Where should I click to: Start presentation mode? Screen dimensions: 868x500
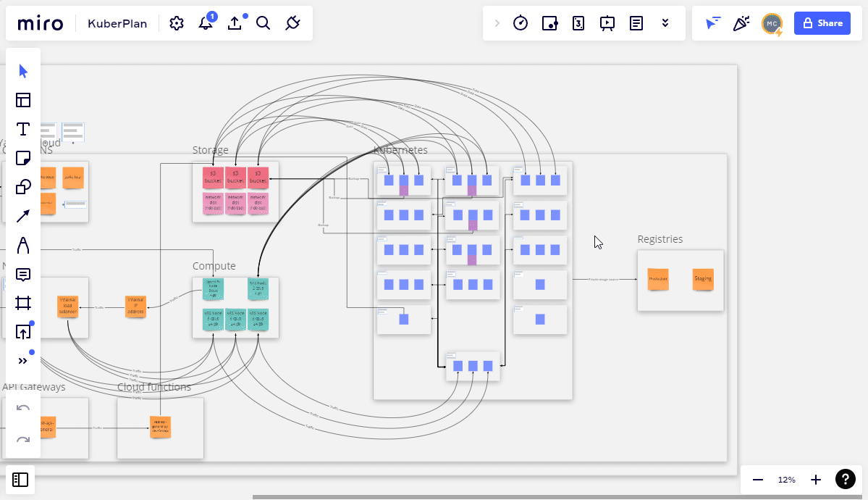coord(607,23)
